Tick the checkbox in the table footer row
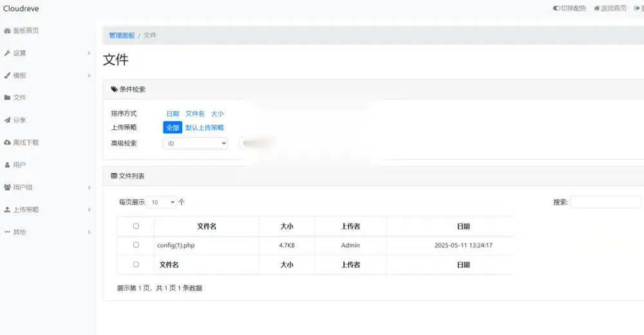The width and height of the screenshot is (644, 335). pos(136,265)
